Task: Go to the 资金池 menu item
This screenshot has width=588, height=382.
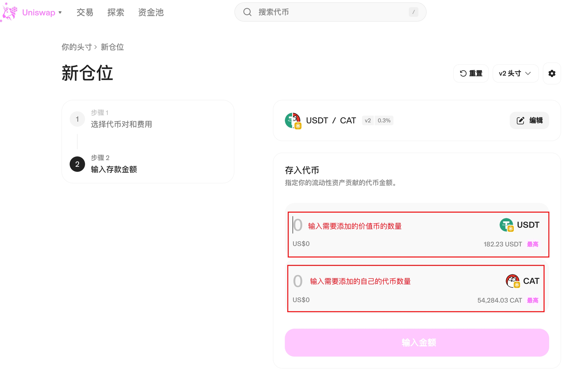Action: coord(151,12)
